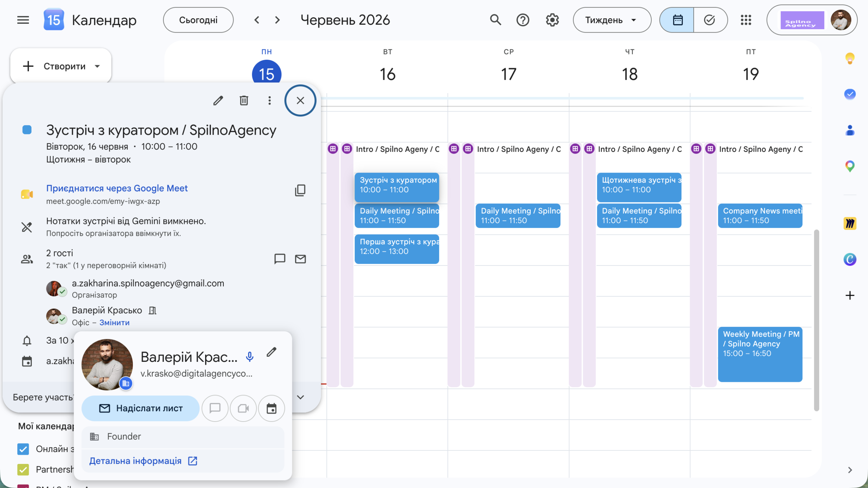Open Intro / Spilno Ageny event Tuesday
The width and height of the screenshot is (868, 488).
coord(397,149)
